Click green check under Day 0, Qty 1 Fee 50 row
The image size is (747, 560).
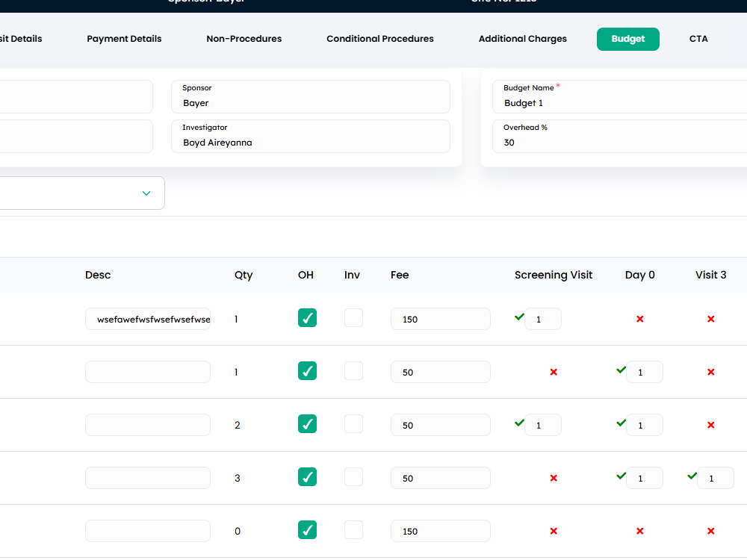pos(621,370)
